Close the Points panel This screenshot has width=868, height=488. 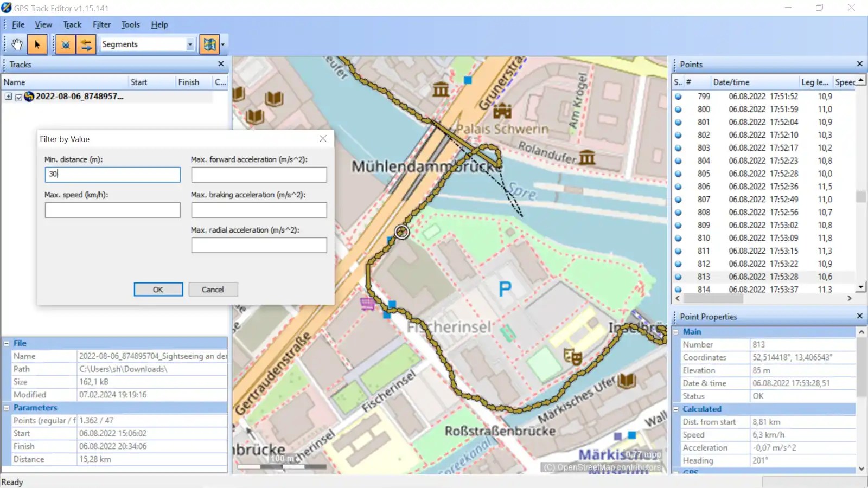(x=859, y=64)
